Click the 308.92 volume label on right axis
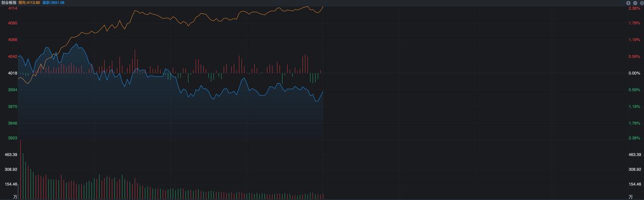Viewport: 644px width, 200px height. (x=634, y=170)
